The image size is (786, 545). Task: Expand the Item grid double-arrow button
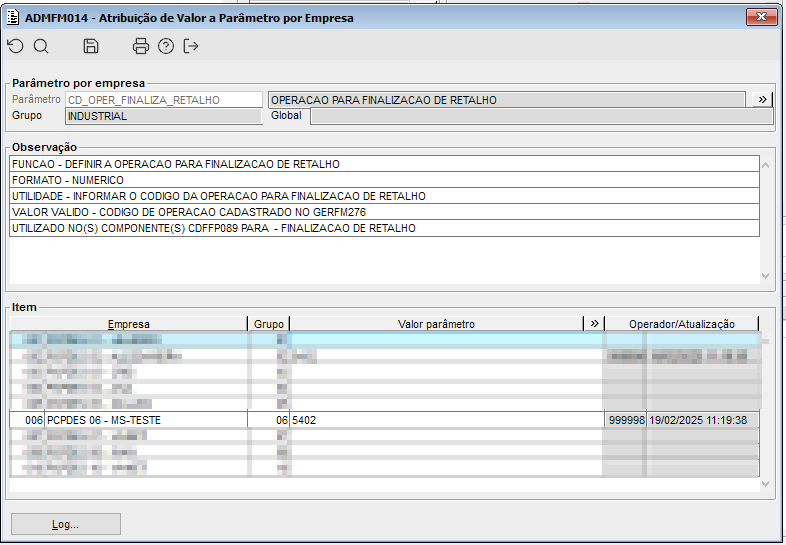coord(595,323)
